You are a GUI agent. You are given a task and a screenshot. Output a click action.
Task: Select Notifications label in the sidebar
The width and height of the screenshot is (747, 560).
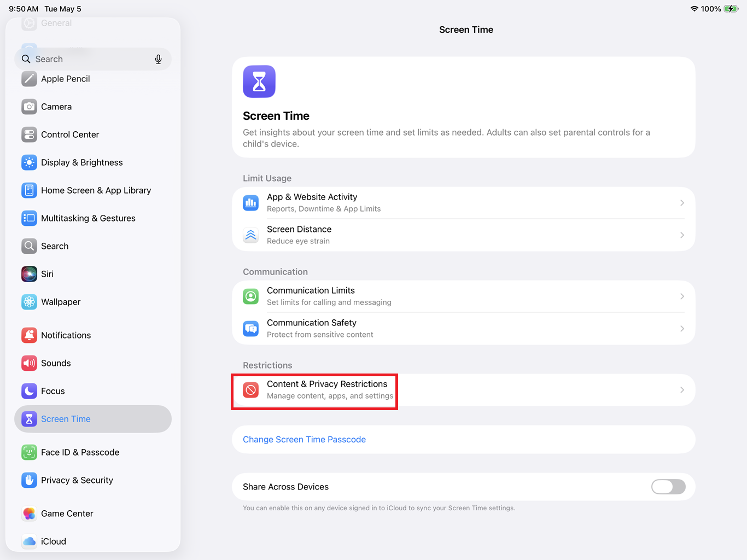66,335
